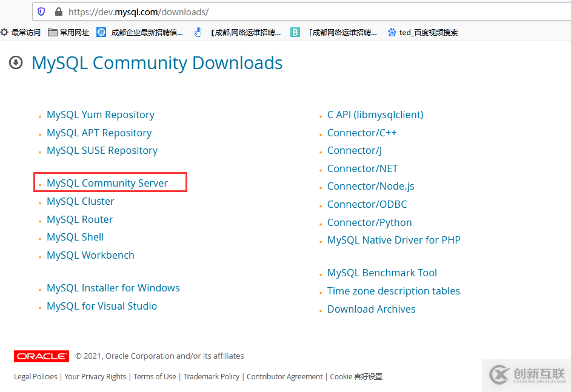Open Terms of Use footer link
571x392 pixels.
tap(155, 376)
